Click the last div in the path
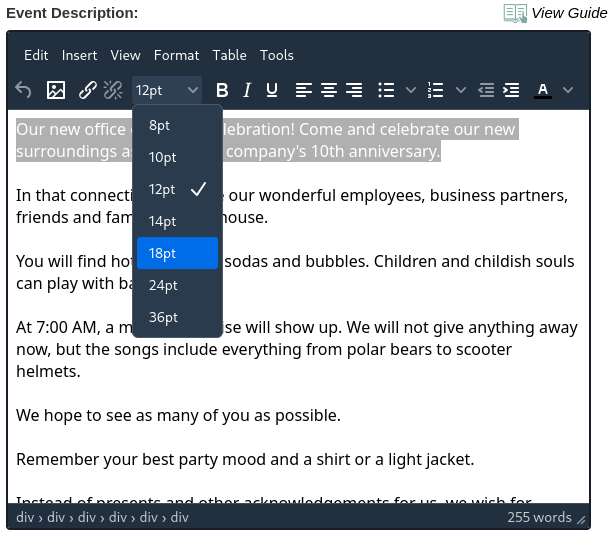Viewport: 614px width, 538px height. 180,517
